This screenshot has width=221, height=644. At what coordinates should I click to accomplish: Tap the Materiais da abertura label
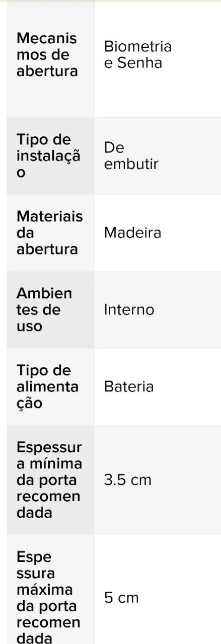click(50, 233)
